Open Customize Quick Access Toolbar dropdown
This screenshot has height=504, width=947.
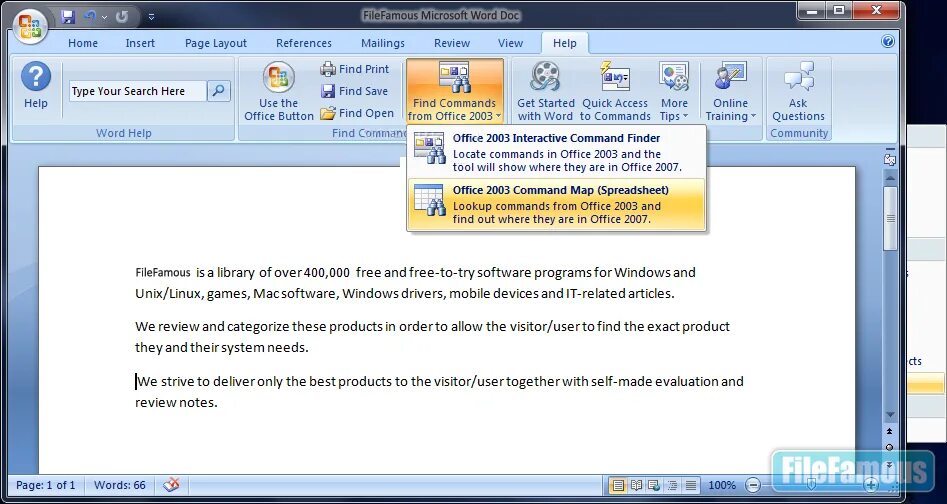(x=151, y=18)
